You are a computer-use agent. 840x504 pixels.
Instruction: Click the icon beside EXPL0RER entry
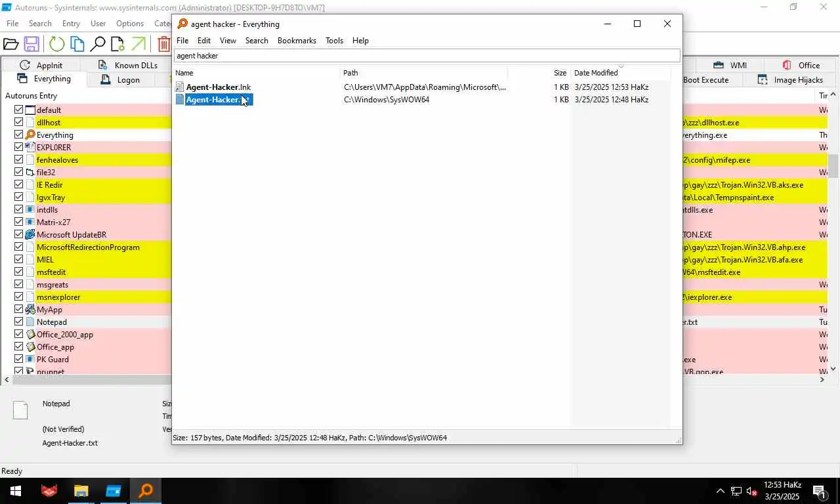30,148
